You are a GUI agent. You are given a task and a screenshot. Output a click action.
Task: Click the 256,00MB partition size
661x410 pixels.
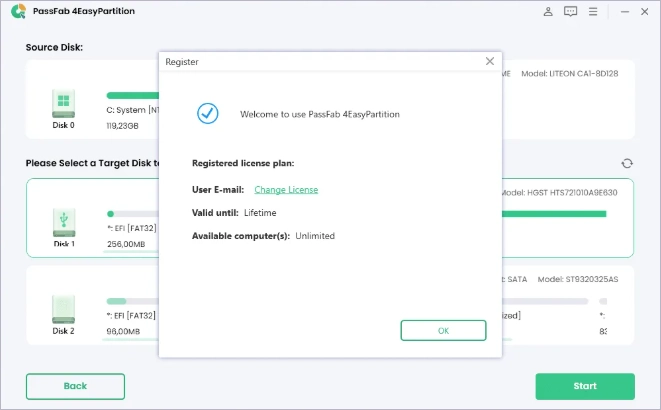coord(126,244)
